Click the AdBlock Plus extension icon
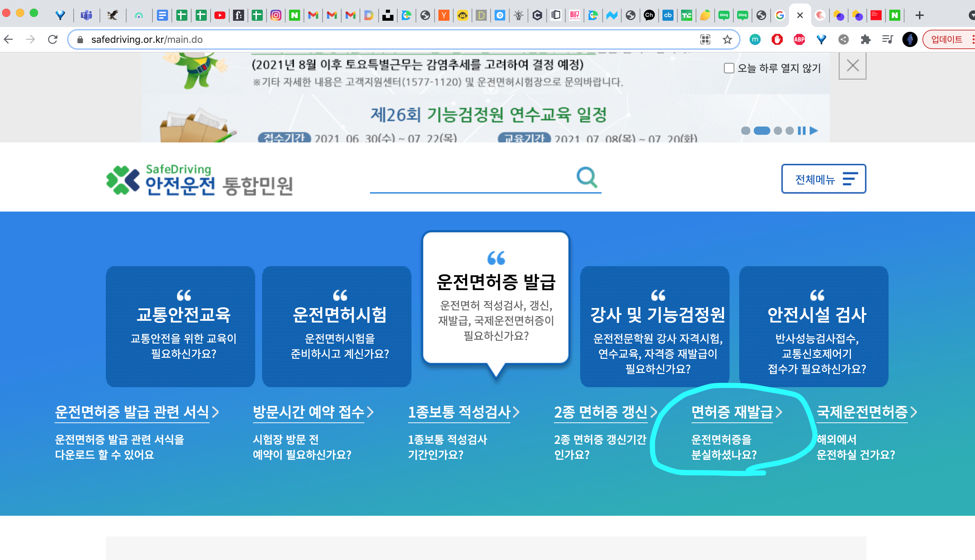975x560 pixels. click(x=799, y=40)
